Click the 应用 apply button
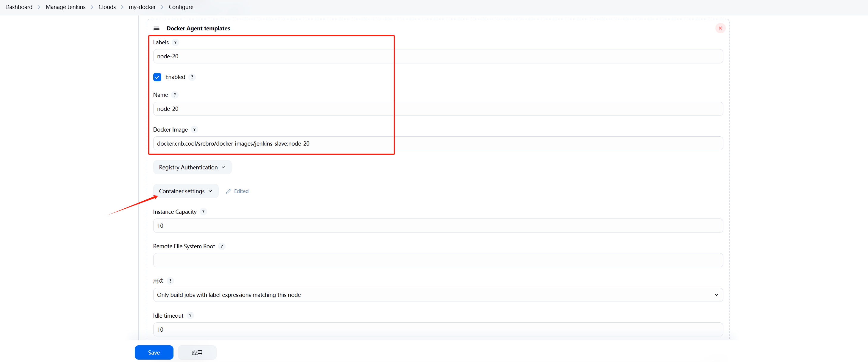Viewport: 868px width, 362px height. [197, 352]
